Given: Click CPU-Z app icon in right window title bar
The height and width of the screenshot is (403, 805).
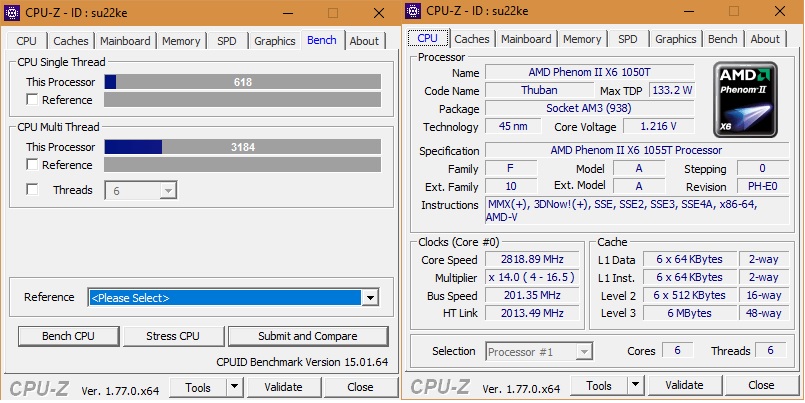Looking at the screenshot, I should coord(413,10).
